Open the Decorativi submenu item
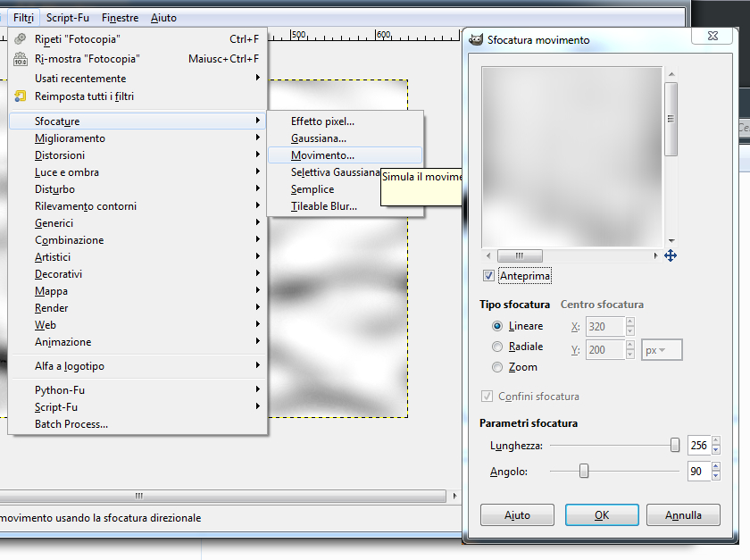This screenshot has height=560, width=750. coord(137,274)
